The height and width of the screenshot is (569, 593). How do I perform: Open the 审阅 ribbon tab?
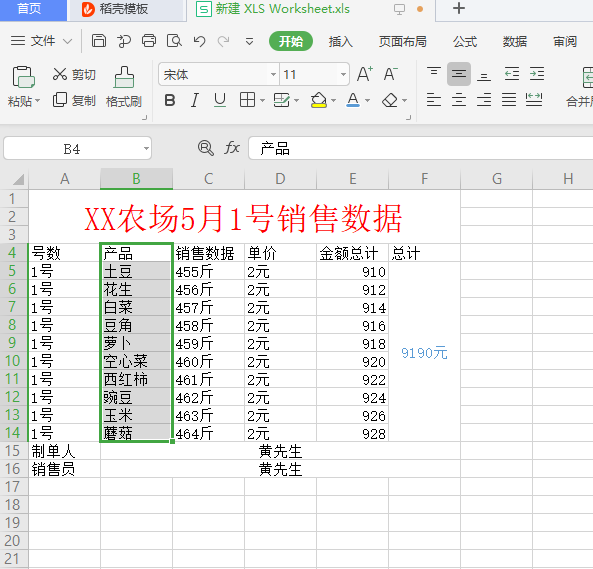click(565, 41)
